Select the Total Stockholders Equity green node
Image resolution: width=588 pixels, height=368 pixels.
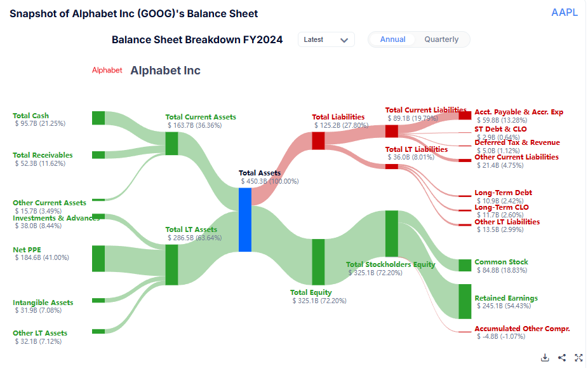pyautogui.click(x=392, y=233)
